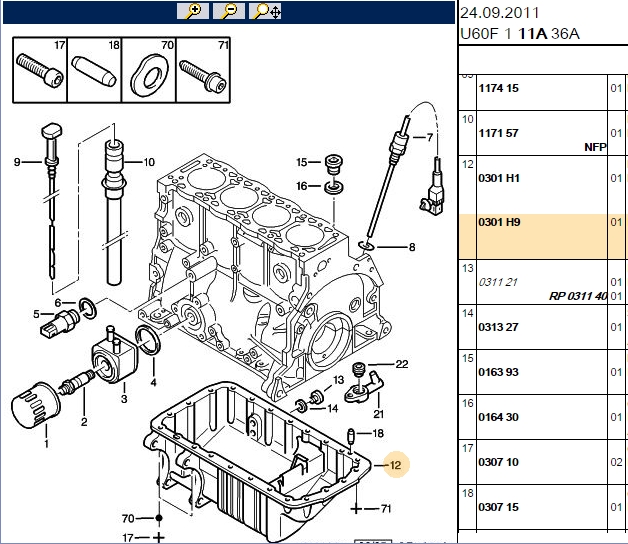This screenshot has width=628, height=544.
Task: Click the zoom in magnifier icon
Action: (x=193, y=11)
